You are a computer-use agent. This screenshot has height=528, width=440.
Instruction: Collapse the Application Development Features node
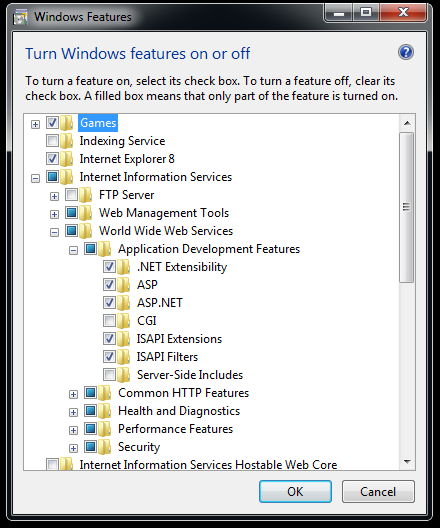pos(73,250)
